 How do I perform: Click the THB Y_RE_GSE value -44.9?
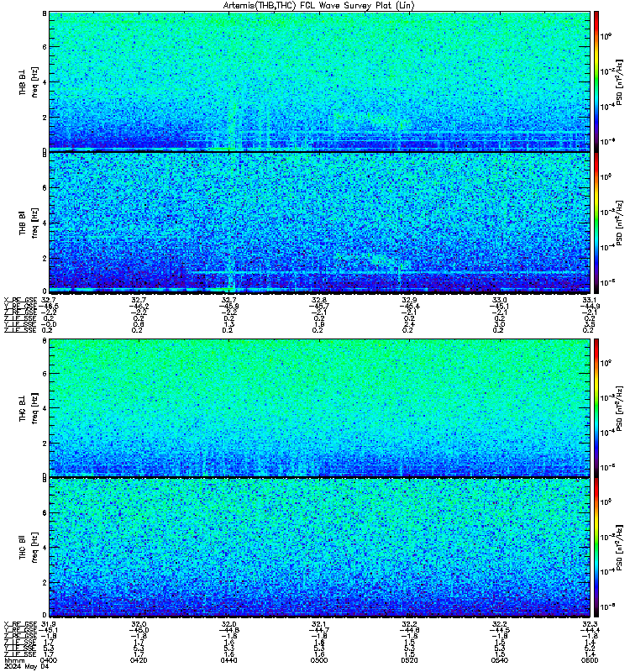590,306
